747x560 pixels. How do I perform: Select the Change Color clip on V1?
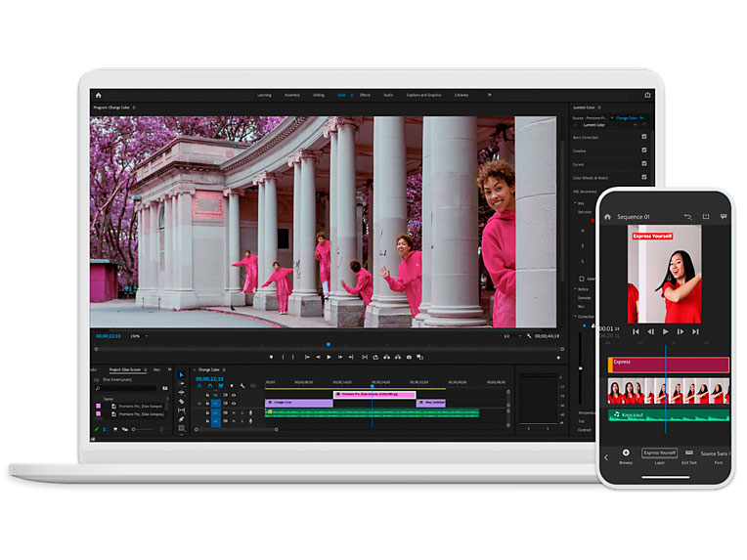coord(299,403)
